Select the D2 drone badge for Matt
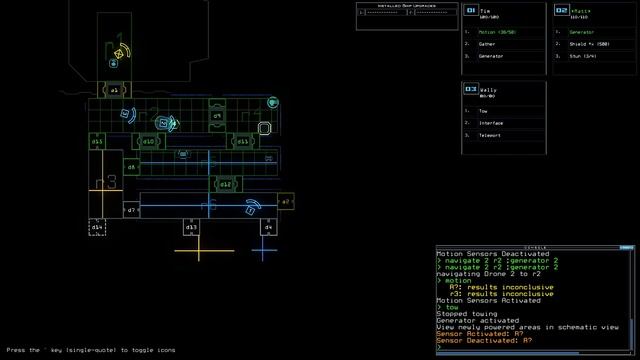640x360 pixels. [x=562, y=10]
